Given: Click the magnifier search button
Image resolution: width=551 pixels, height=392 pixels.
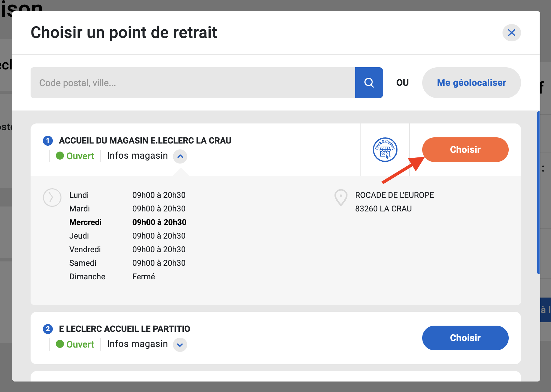Looking at the screenshot, I should point(369,83).
